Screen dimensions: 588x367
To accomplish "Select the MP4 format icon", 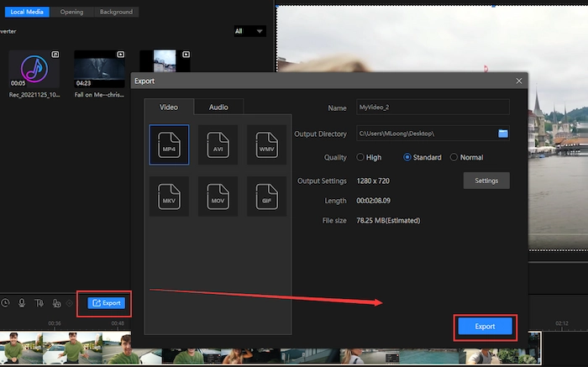I will (169, 144).
